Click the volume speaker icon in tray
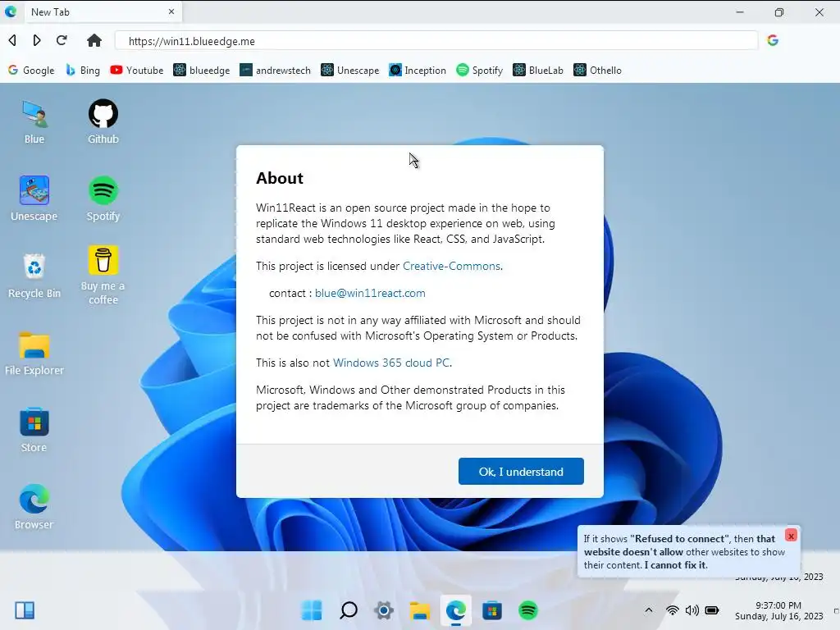Viewport: 840px width, 630px height. click(x=692, y=610)
